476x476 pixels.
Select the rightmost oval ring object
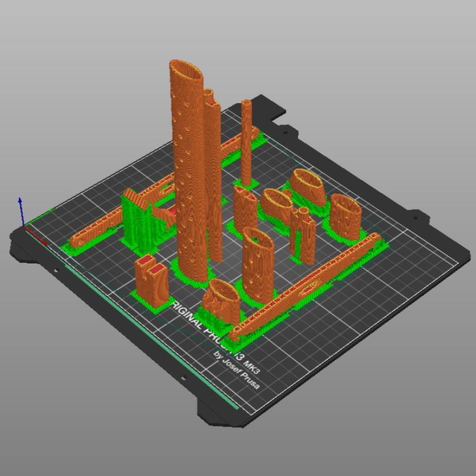tap(345, 216)
